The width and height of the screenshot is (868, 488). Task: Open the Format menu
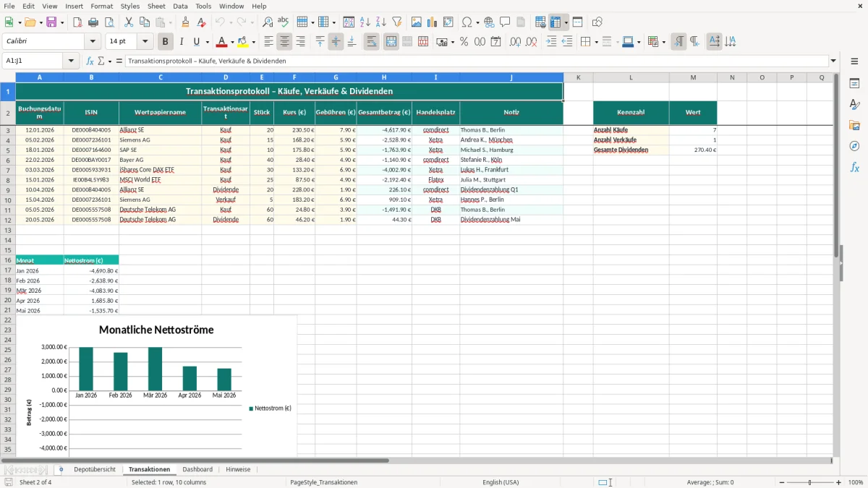[x=101, y=6]
